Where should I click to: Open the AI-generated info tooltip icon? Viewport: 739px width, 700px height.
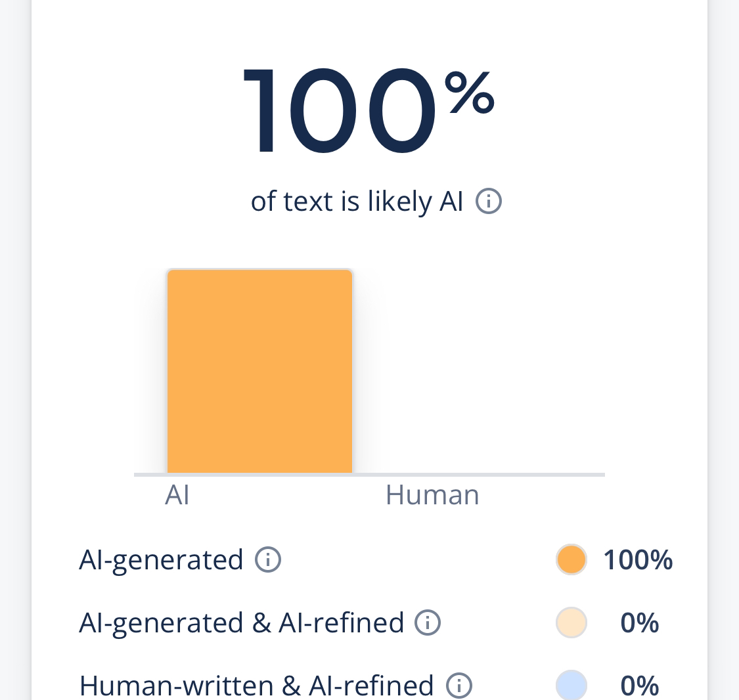pos(268,560)
